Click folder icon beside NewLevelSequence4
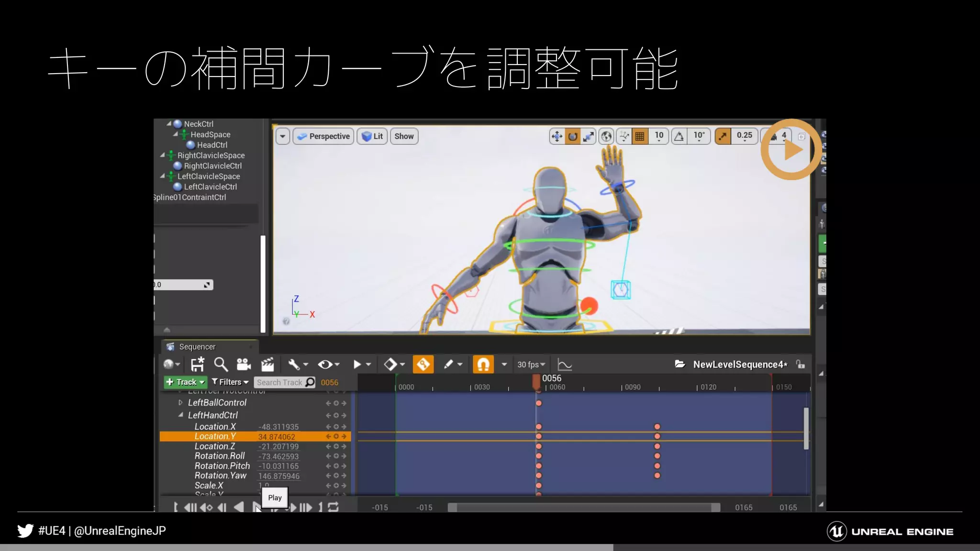This screenshot has width=980, height=551. click(x=680, y=364)
